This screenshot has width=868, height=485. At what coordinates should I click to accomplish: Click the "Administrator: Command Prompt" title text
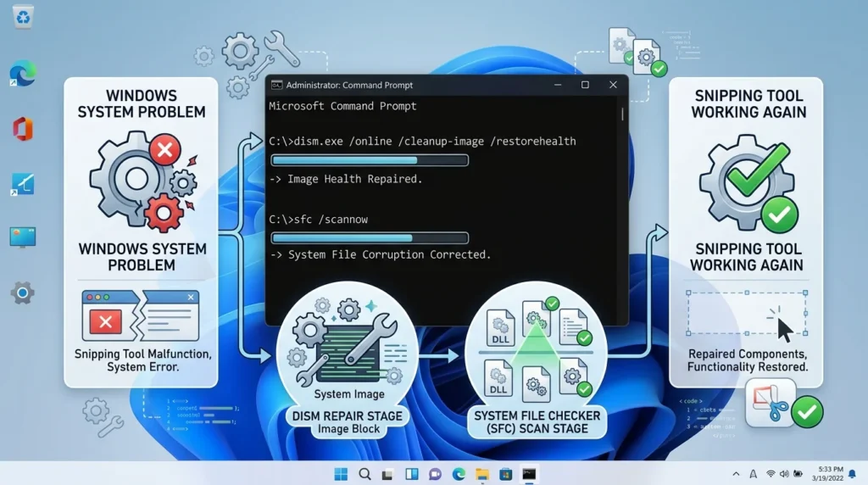click(x=349, y=86)
